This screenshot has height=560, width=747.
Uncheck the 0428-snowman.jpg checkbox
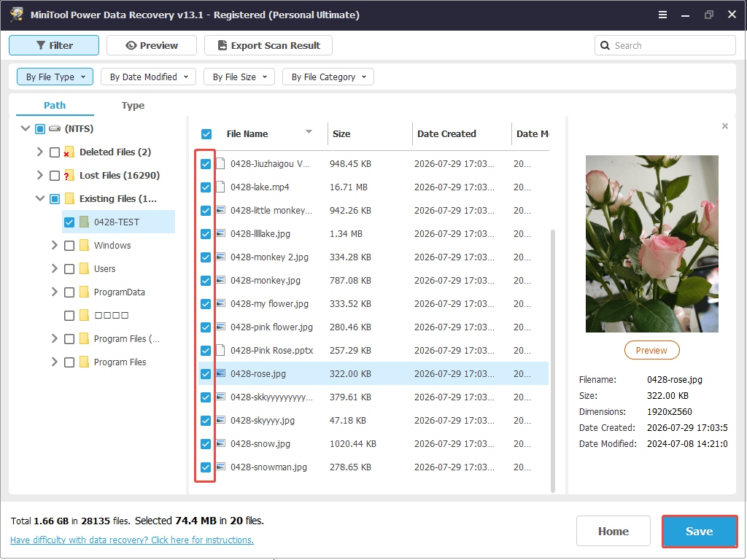206,467
